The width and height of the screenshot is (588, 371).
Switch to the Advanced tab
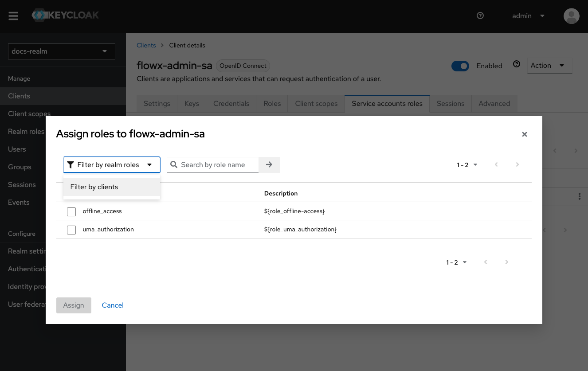[494, 104]
